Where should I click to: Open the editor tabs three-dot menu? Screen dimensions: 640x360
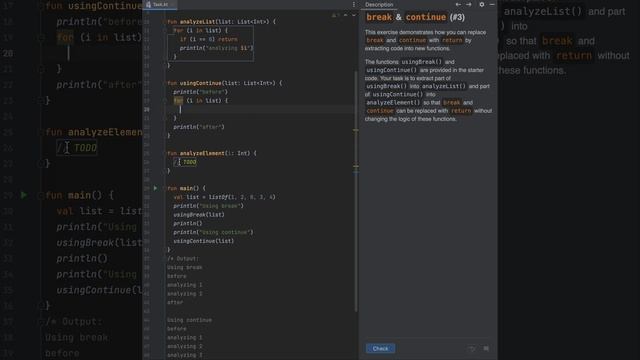(353, 4)
